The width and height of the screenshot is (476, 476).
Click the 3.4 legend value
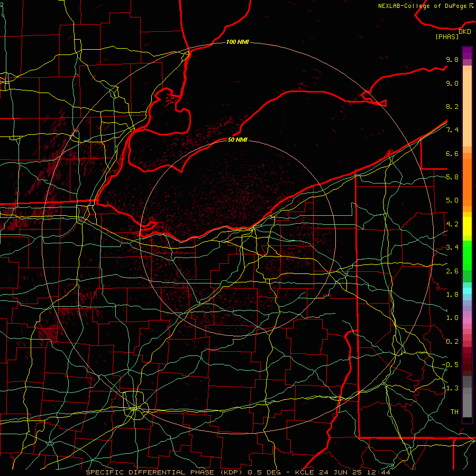pyautogui.click(x=452, y=248)
